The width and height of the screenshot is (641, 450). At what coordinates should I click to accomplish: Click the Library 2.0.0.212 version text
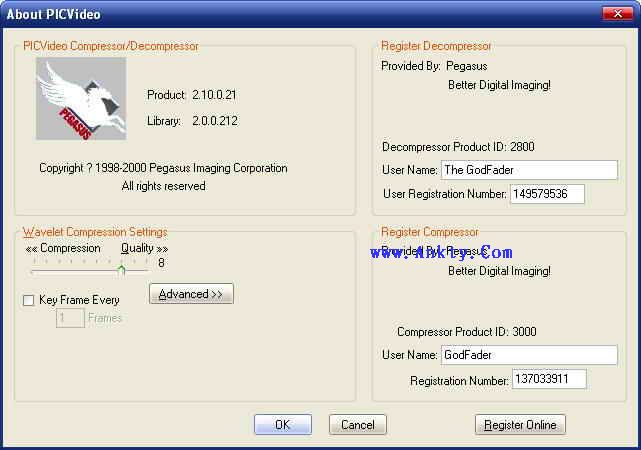click(x=193, y=121)
